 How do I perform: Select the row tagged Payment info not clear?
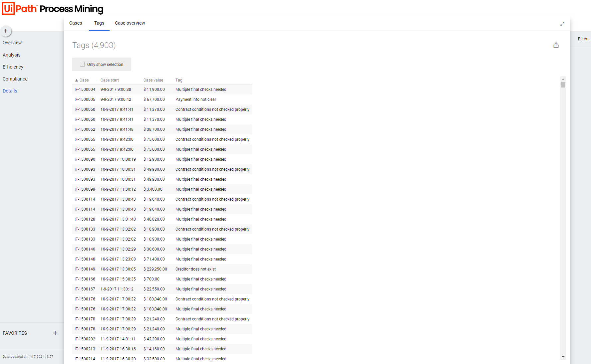[x=195, y=99]
